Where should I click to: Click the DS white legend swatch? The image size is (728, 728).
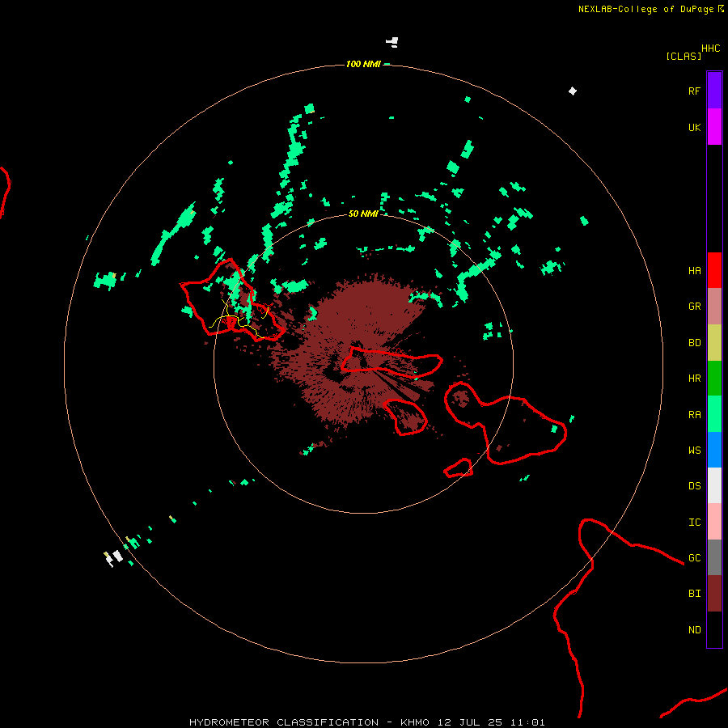tap(714, 485)
